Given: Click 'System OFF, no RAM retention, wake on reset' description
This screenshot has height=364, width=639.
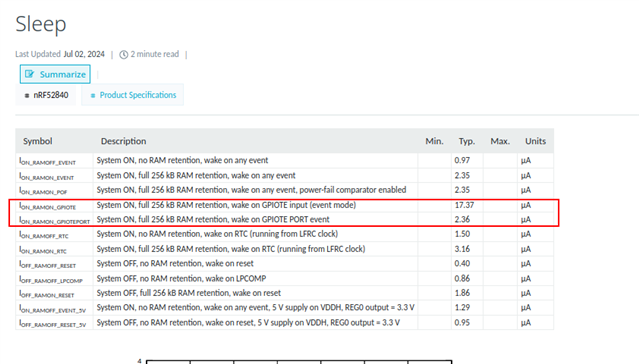Looking at the screenshot, I should pyautogui.click(x=175, y=263).
